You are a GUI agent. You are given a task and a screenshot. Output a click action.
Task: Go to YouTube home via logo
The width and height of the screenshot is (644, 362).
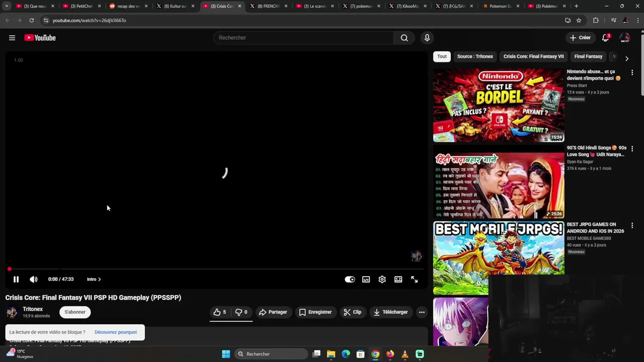[40, 38]
